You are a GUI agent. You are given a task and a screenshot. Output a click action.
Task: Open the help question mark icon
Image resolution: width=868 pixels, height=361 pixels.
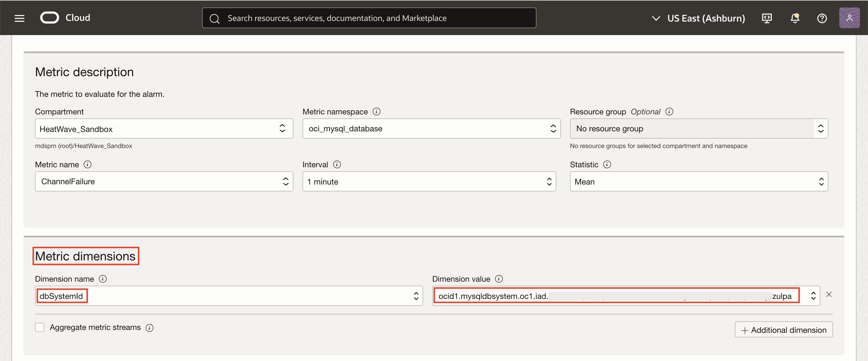coord(822,18)
